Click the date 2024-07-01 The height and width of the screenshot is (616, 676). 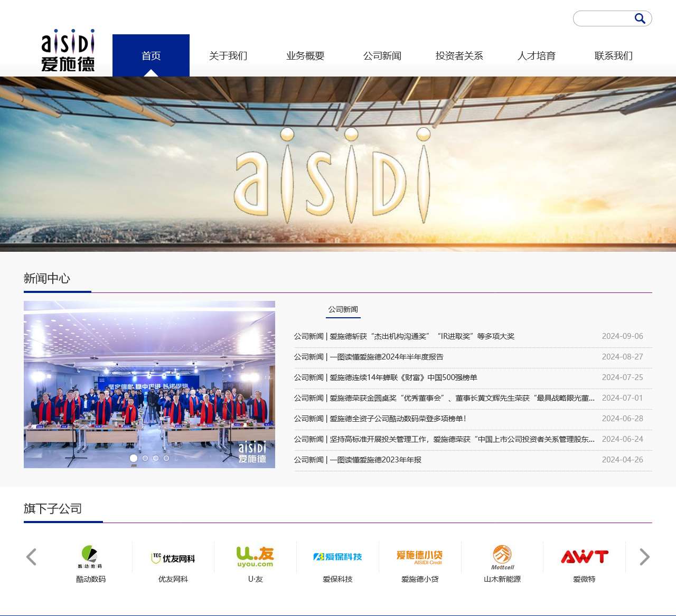pyautogui.click(x=623, y=398)
